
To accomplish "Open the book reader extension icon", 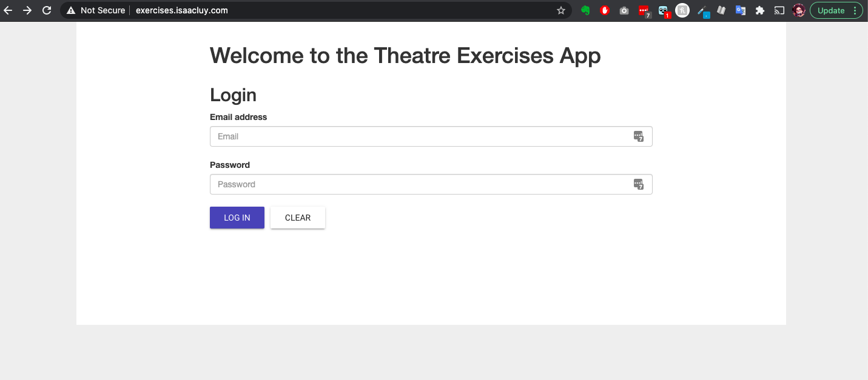I will click(x=721, y=10).
